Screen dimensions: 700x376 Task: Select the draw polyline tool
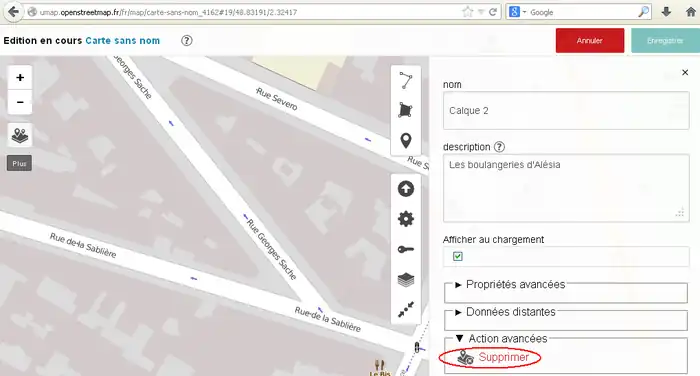[x=405, y=81]
